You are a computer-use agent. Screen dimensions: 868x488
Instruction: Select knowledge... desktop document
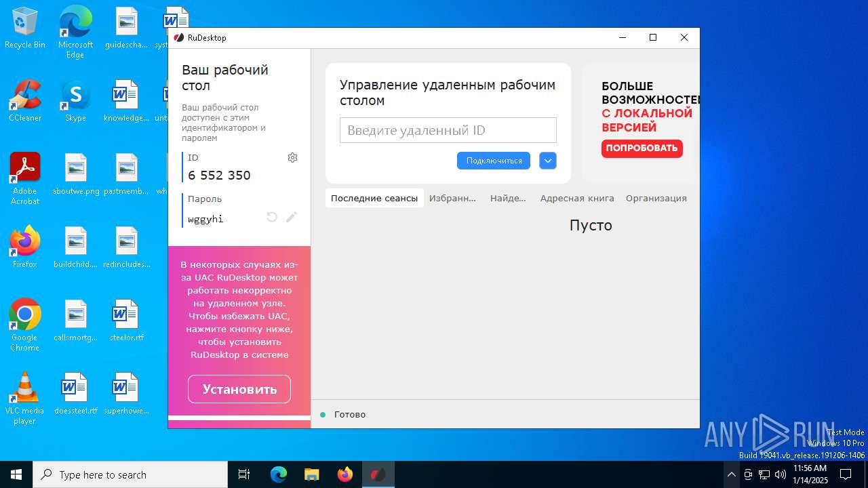126,101
